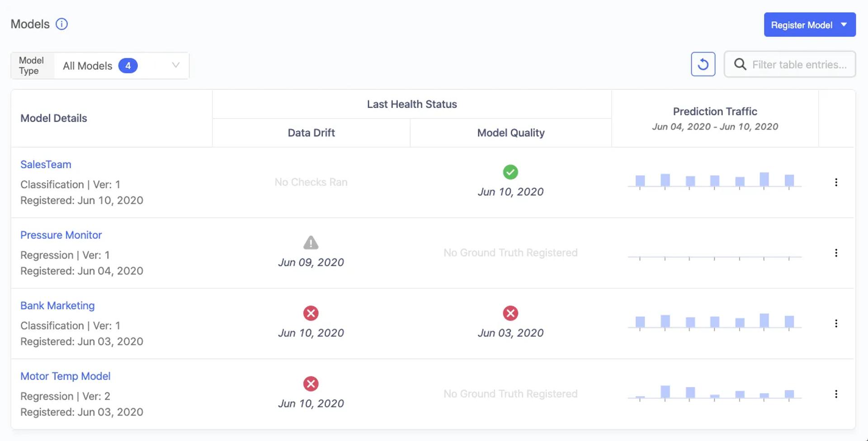This screenshot has height=441, width=868.
Task: Click Bank Marketing model quality error icon
Action: click(510, 313)
